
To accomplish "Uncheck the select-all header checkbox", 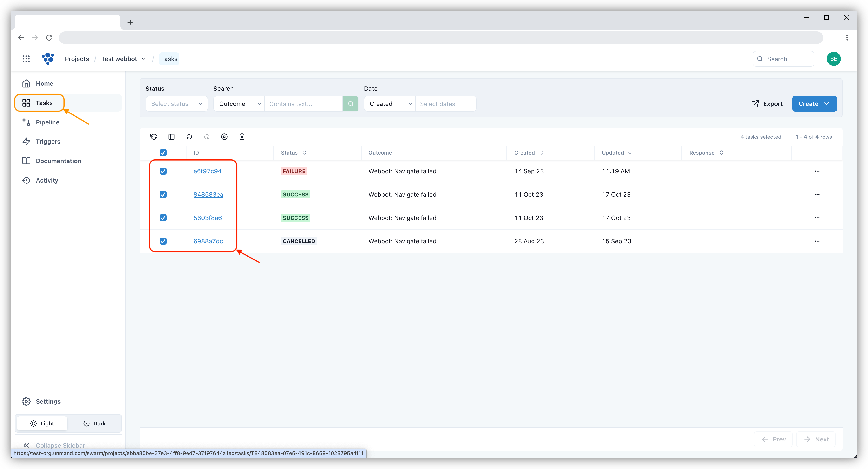I will [163, 153].
